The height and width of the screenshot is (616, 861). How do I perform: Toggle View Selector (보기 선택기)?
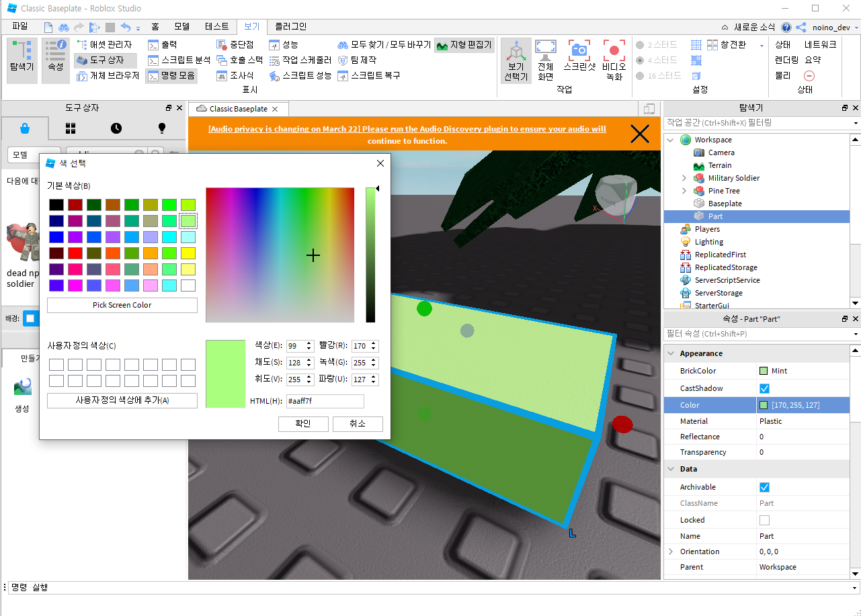pos(516,60)
